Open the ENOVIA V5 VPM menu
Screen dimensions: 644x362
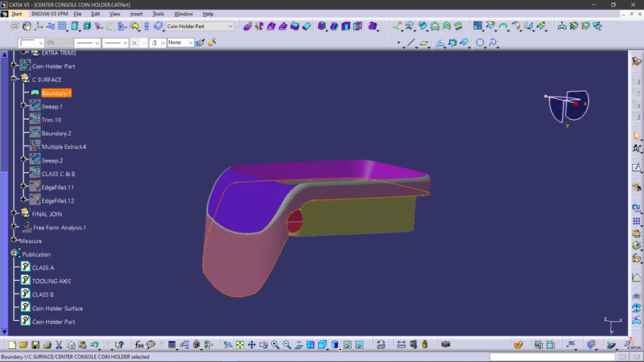point(50,14)
